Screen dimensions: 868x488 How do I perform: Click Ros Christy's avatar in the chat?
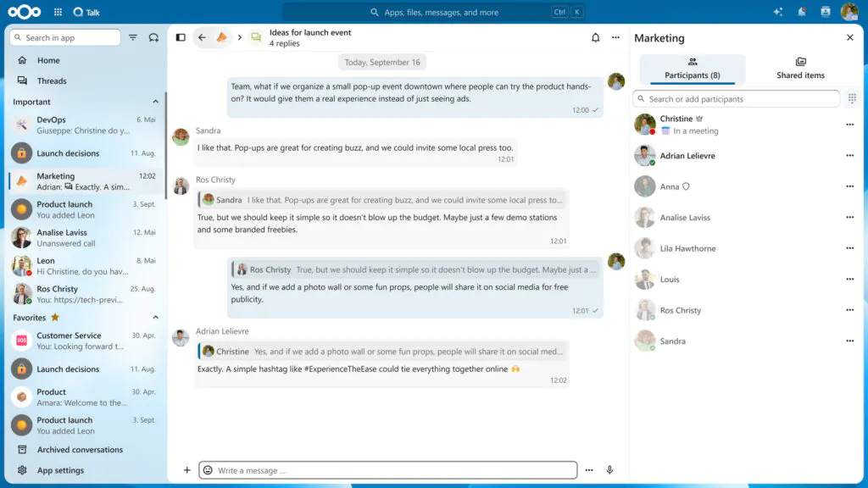181,186
